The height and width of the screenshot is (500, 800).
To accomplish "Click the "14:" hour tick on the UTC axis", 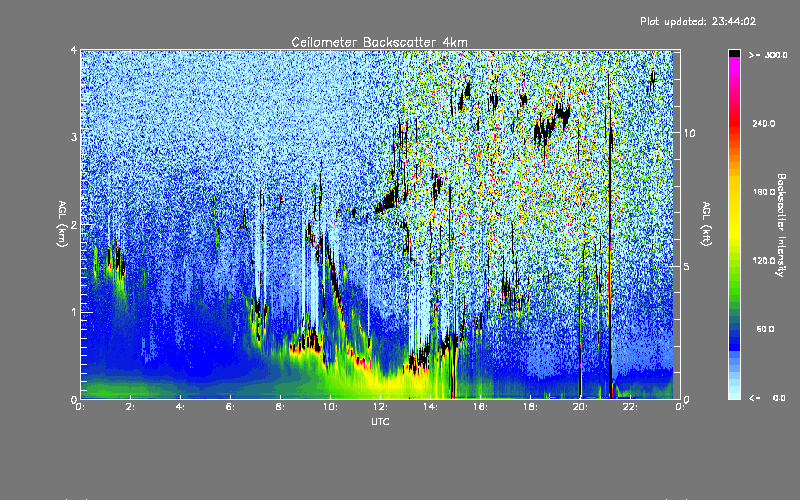I will (430, 407).
